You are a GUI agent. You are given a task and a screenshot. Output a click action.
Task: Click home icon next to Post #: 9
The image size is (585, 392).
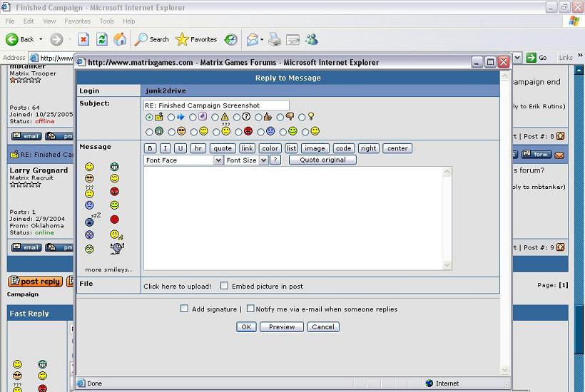click(x=560, y=247)
